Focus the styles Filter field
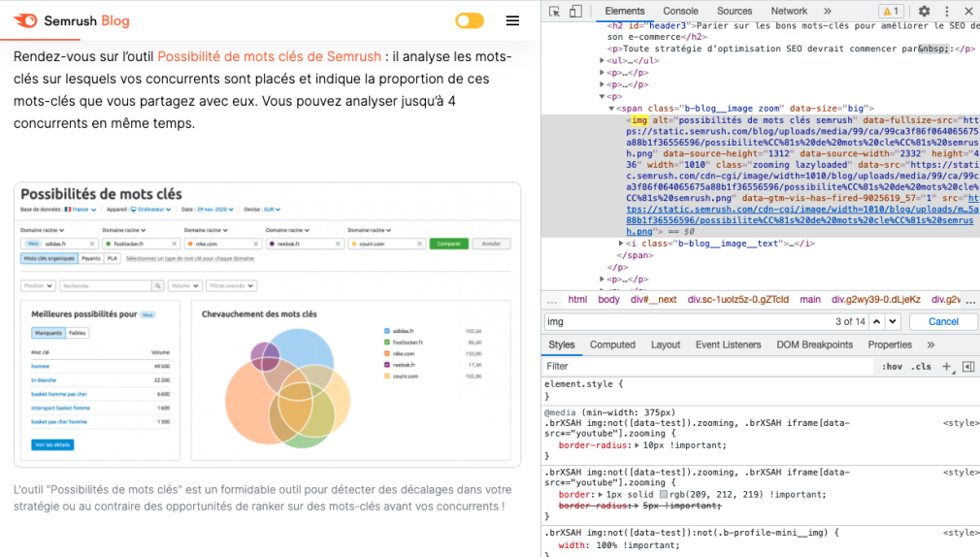 coord(706,367)
